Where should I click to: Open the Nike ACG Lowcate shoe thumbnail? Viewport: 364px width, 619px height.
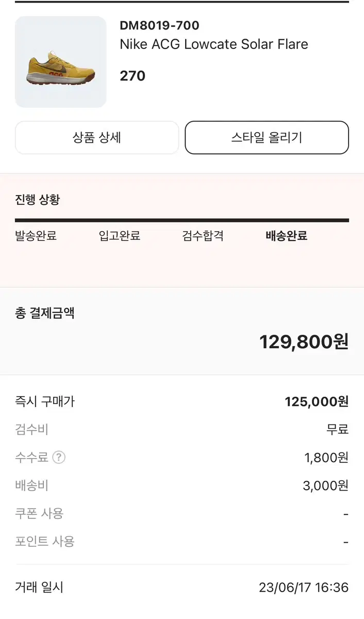coord(61,62)
